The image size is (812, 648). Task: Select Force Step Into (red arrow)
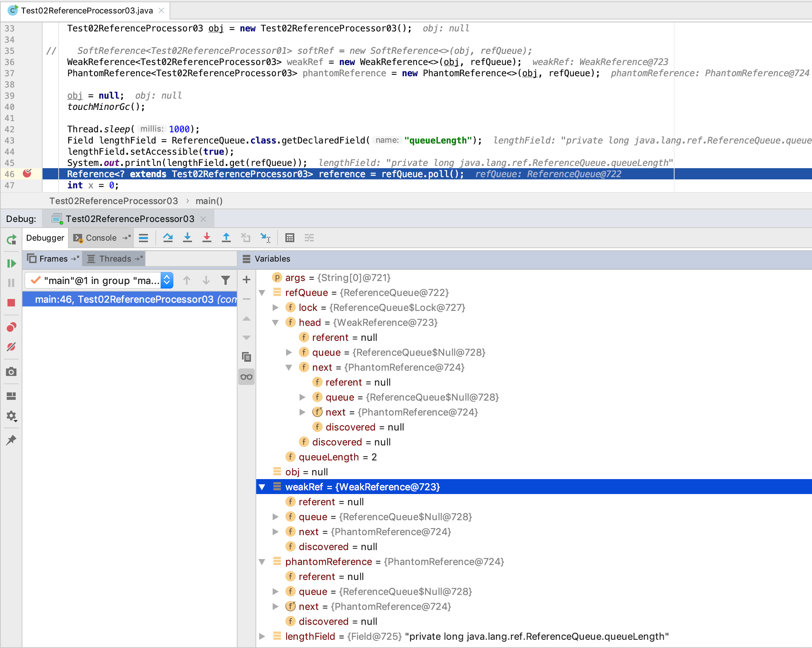click(x=207, y=238)
